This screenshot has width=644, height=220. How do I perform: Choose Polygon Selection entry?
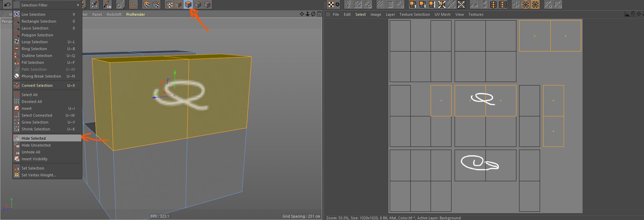pos(47,35)
